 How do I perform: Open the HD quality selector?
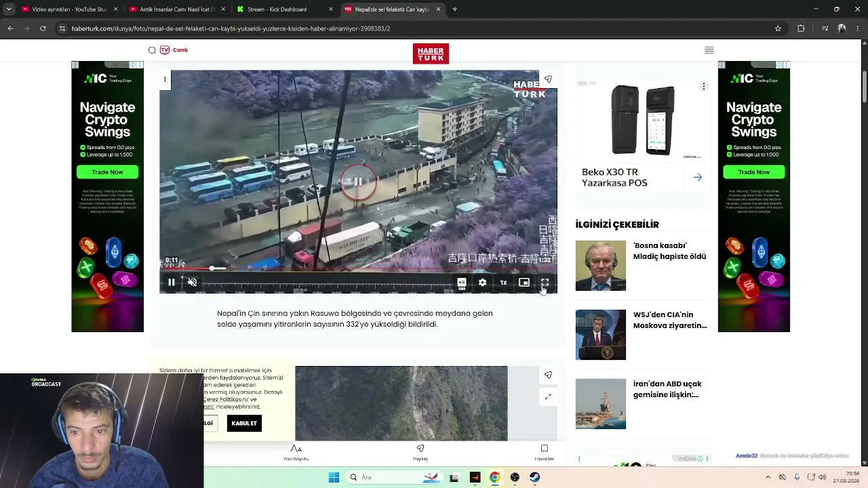tap(462, 283)
